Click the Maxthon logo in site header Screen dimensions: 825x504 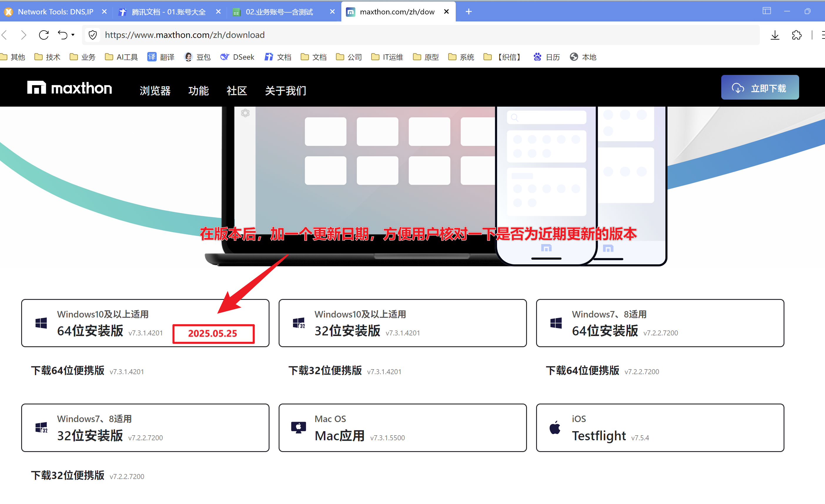point(69,88)
